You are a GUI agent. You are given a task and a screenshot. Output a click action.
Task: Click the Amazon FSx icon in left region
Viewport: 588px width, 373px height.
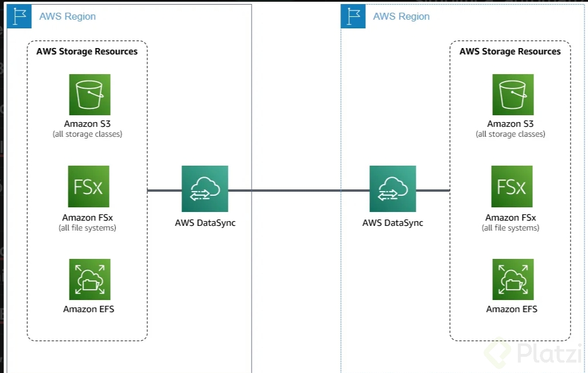coord(89,186)
